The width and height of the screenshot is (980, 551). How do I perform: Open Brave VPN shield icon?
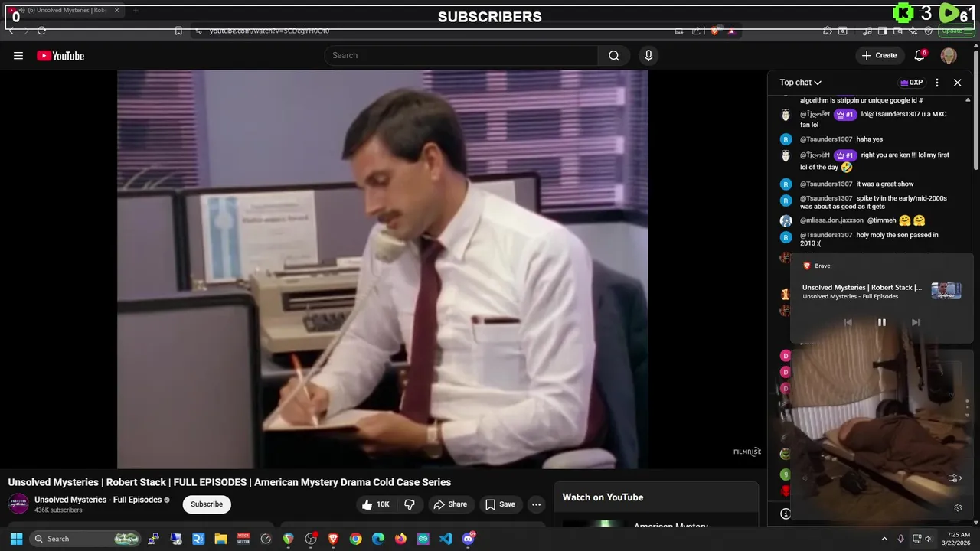[928, 31]
